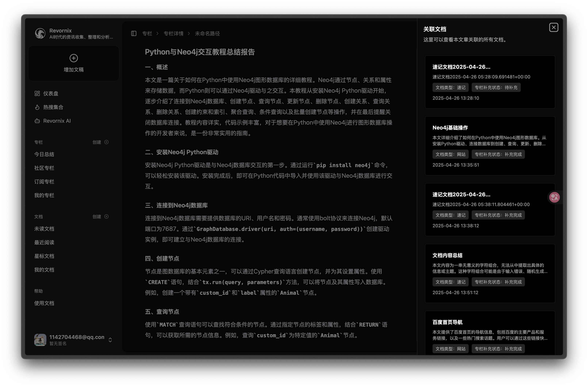Click the pip install neo4j code text
588x387 pixels.
(343, 165)
